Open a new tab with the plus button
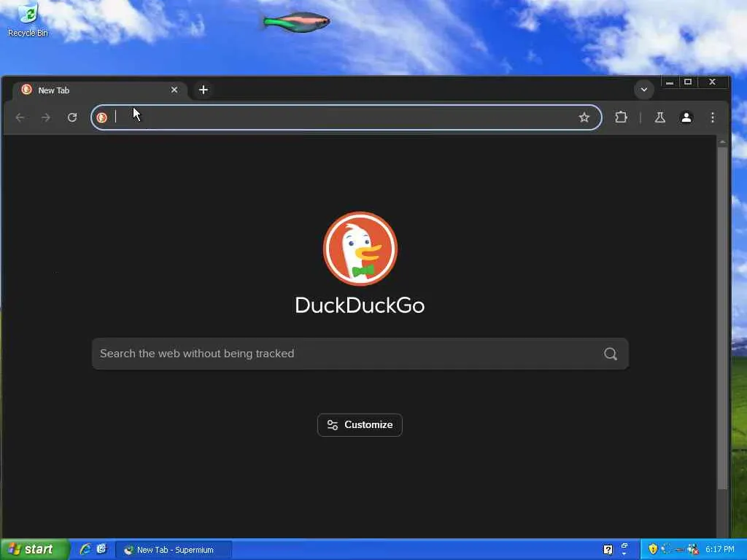Image resolution: width=747 pixels, height=560 pixels. tap(204, 90)
